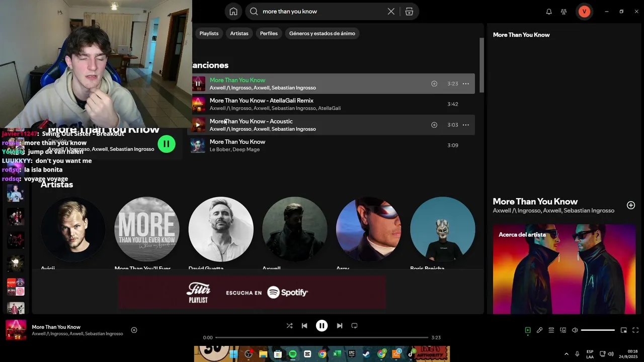Skip to the previous track
Viewport: 644px width, 362px height.
304,326
